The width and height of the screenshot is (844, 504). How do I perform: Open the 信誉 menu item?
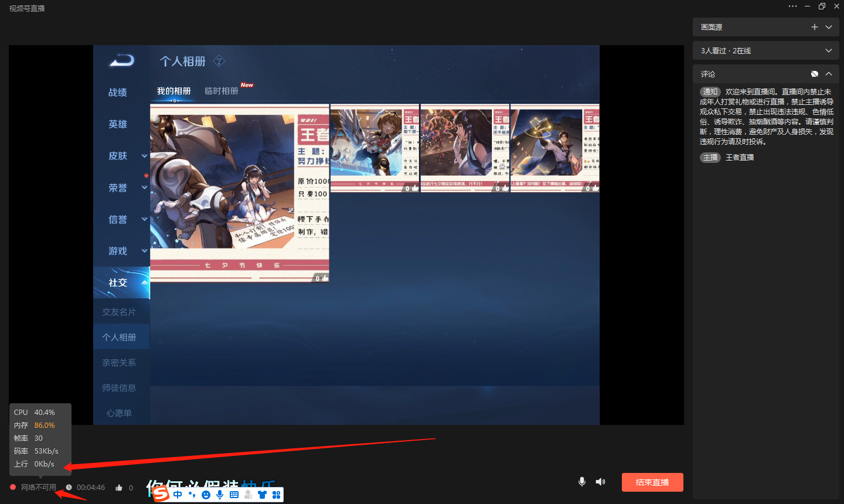click(x=118, y=219)
